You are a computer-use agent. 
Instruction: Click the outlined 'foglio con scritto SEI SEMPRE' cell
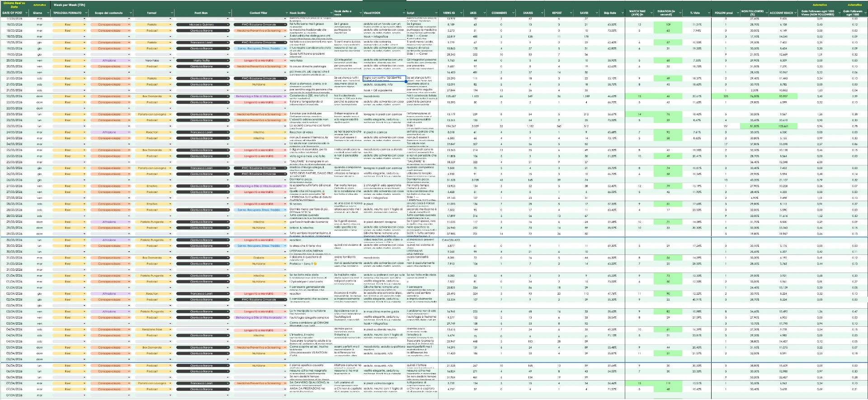coord(384,79)
